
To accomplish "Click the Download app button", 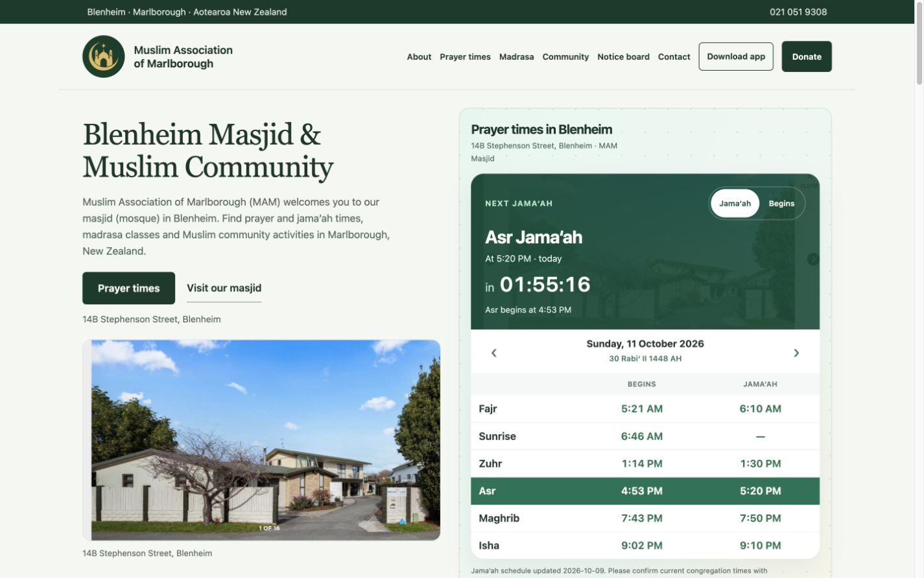I will pos(736,56).
